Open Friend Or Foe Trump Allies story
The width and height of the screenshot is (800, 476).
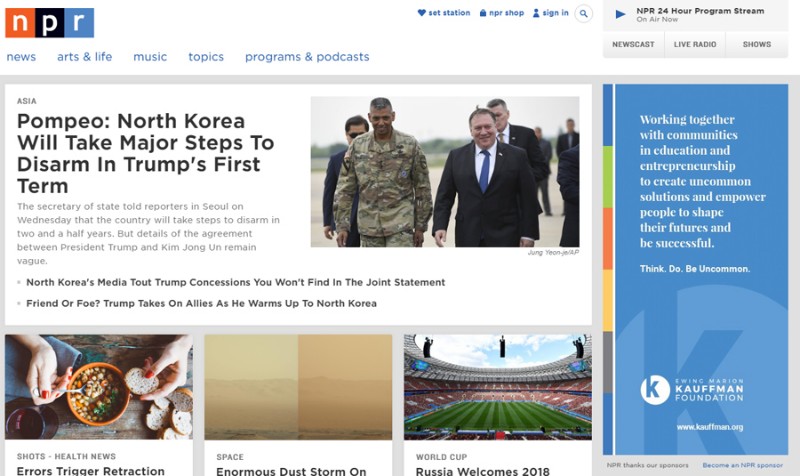tap(202, 303)
